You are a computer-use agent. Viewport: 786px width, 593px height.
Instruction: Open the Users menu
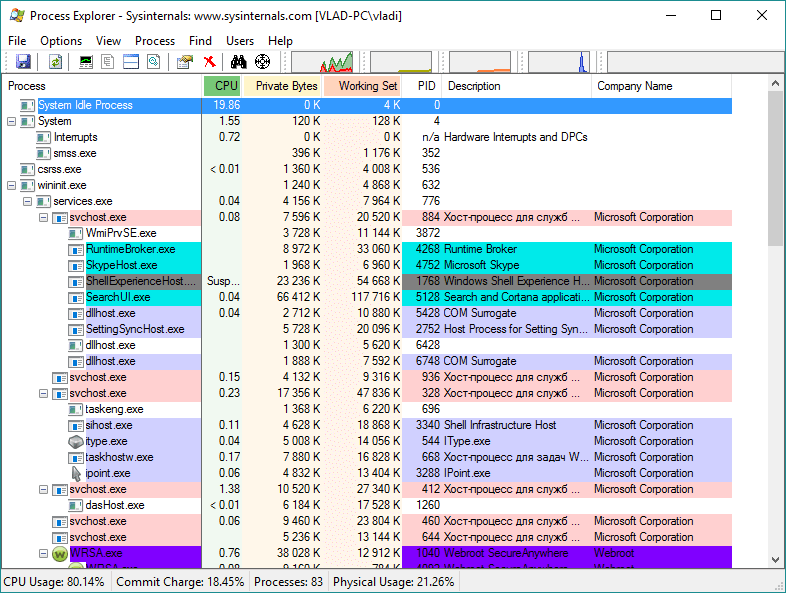click(240, 41)
